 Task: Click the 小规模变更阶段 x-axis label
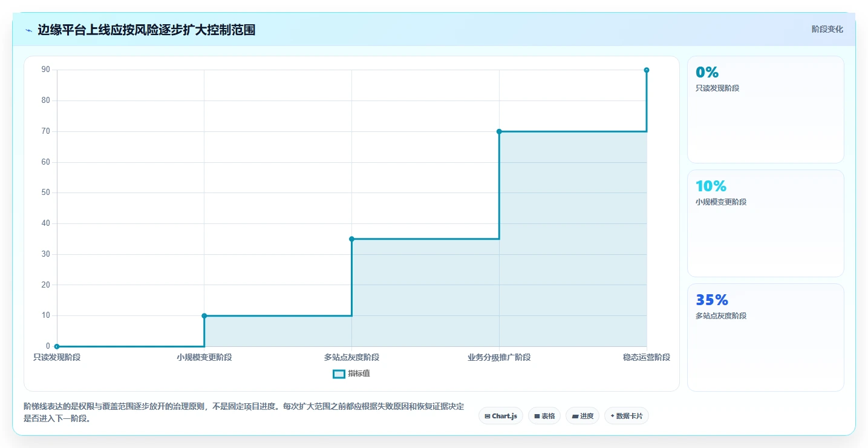coord(204,357)
